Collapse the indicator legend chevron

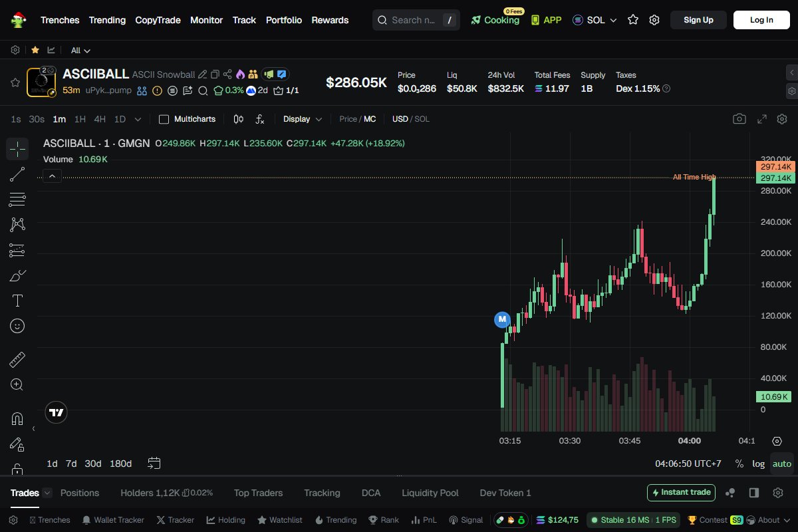coord(52,176)
